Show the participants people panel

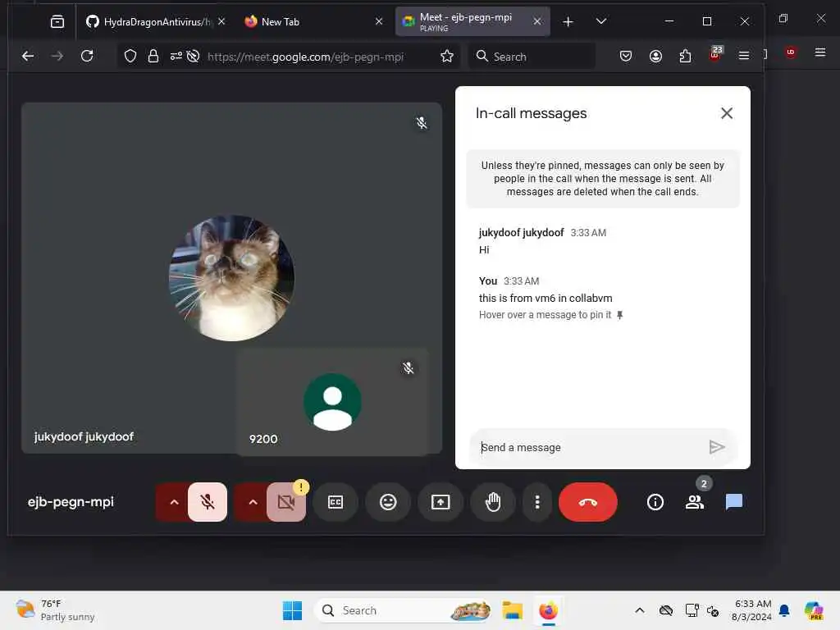(694, 502)
